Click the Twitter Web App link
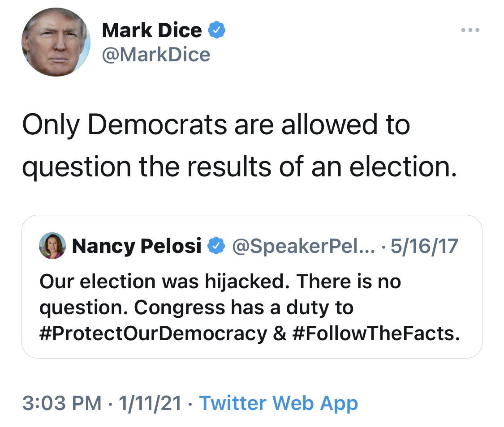 [278, 403]
